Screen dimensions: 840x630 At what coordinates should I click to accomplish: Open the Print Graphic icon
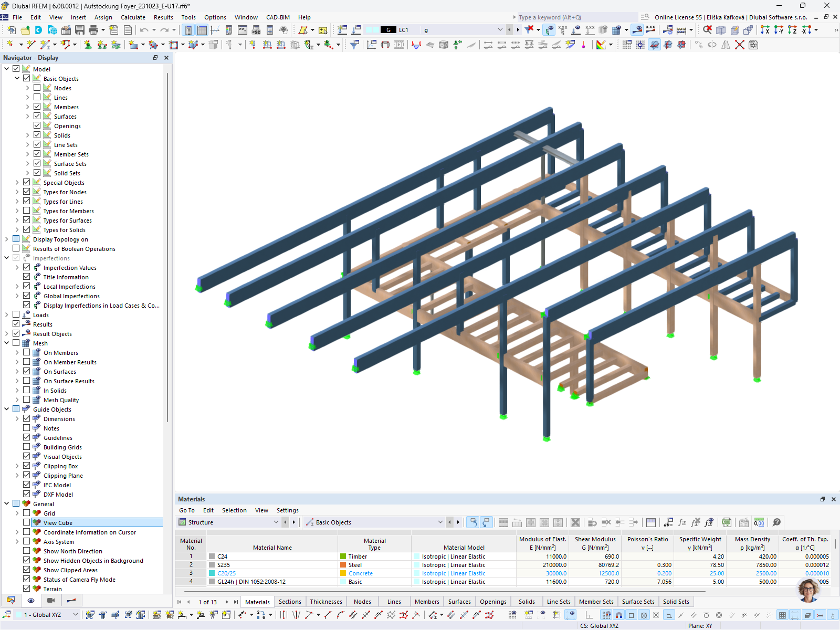click(92, 30)
